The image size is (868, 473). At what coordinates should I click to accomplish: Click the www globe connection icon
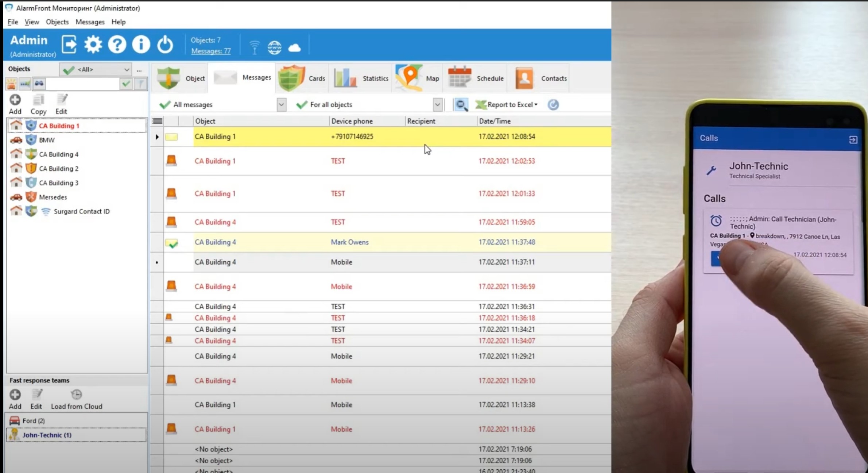pyautogui.click(x=274, y=47)
